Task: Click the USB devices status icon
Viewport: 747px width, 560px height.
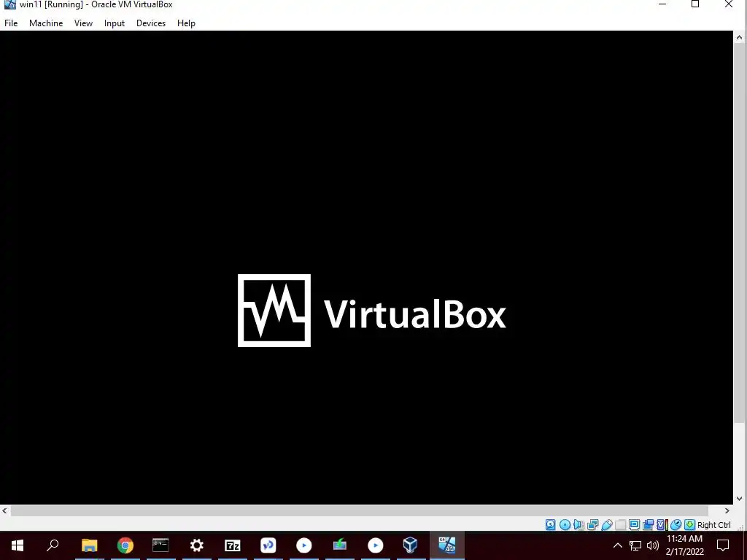Action: [606, 525]
